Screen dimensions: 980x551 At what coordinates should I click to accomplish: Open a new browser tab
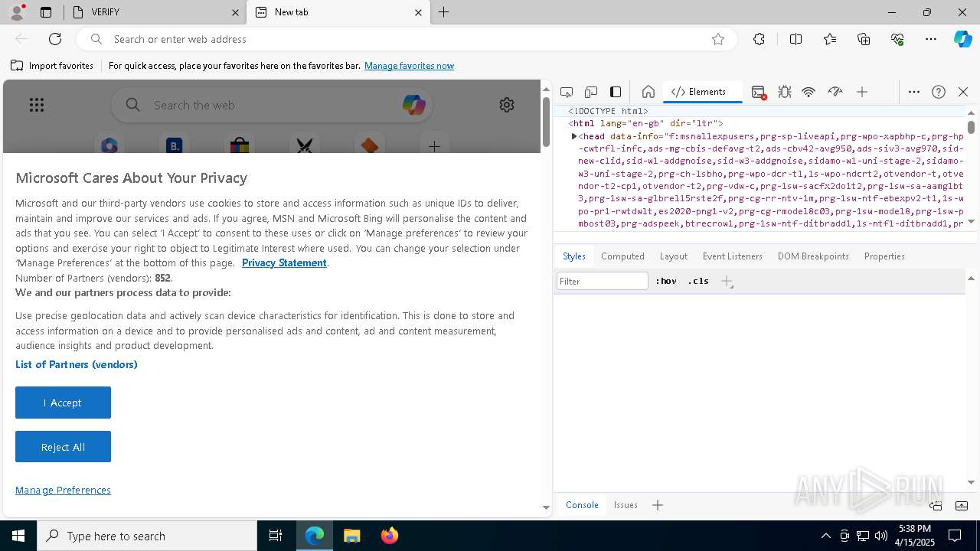tap(444, 12)
